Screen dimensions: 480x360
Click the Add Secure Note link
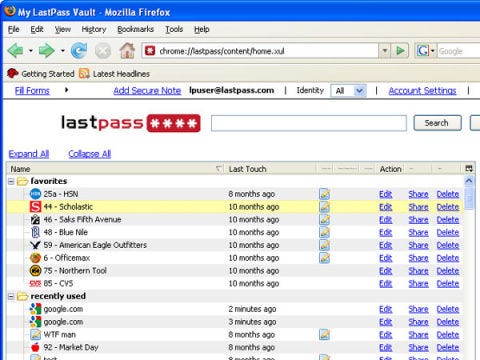[x=147, y=91]
